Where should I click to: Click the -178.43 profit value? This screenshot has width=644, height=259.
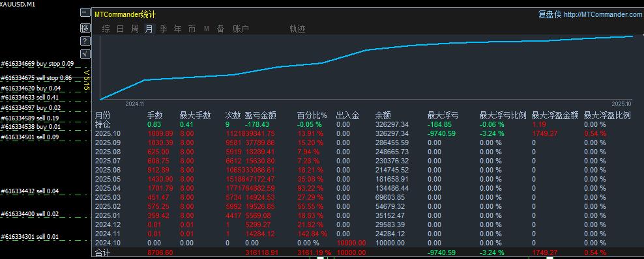[257, 124]
